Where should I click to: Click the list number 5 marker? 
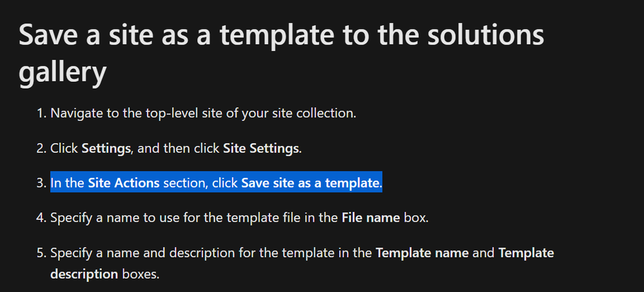(x=40, y=253)
